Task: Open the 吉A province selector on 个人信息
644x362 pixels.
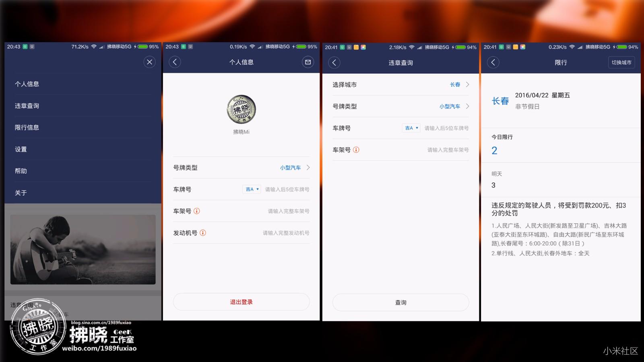Action: click(x=251, y=189)
